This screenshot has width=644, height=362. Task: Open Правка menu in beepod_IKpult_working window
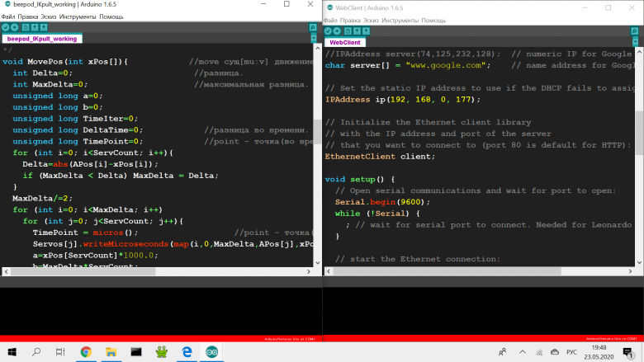click(x=28, y=16)
